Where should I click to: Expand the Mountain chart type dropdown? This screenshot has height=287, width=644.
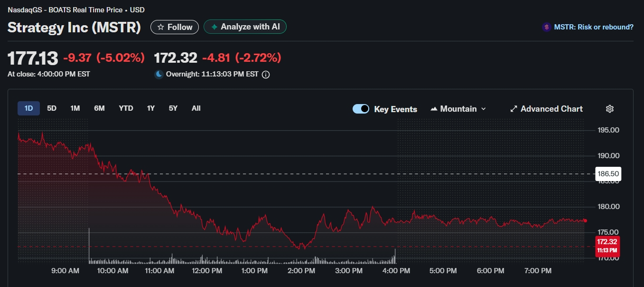458,109
